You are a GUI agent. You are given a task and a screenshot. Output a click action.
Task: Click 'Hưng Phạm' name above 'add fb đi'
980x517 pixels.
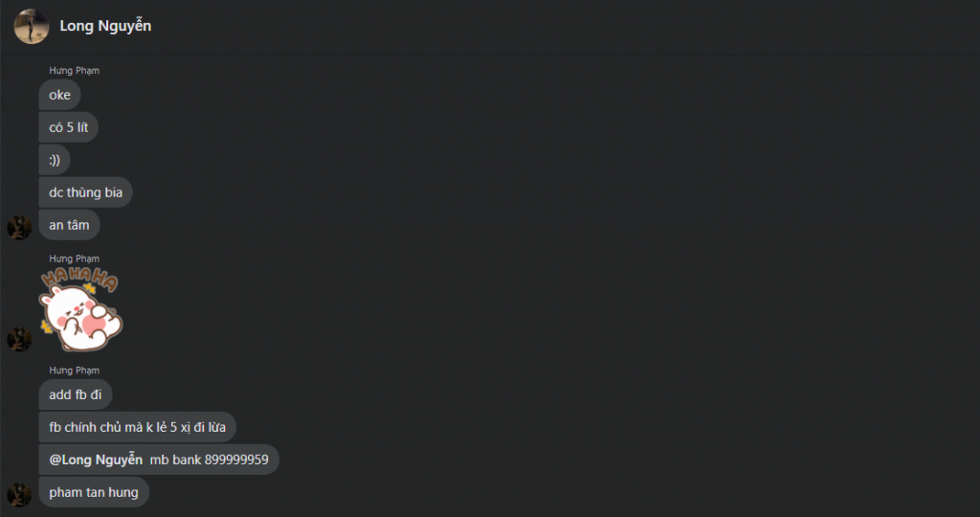pyautogui.click(x=74, y=371)
